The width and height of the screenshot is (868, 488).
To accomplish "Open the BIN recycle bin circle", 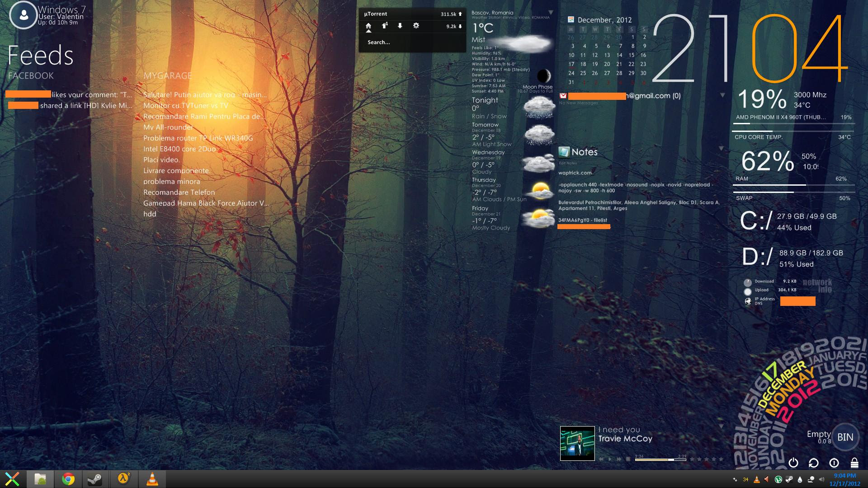I will 845,437.
